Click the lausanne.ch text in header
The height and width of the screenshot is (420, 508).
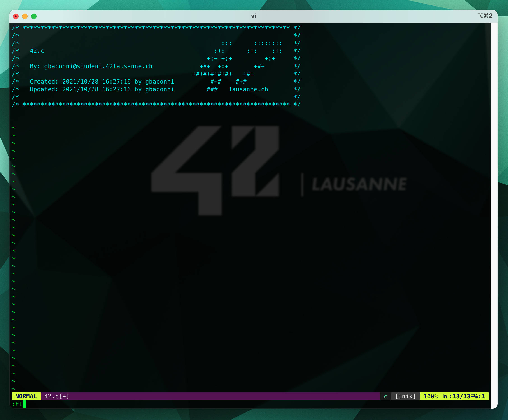248,89
